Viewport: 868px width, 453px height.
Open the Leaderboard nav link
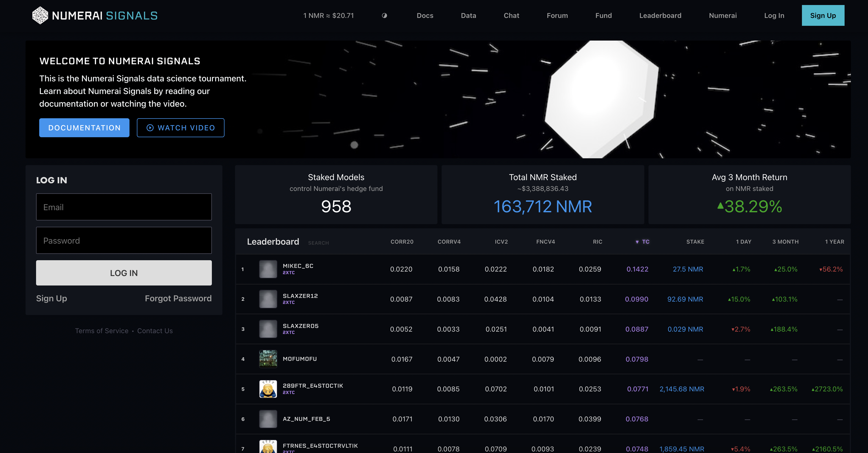click(x=660, y=16)
